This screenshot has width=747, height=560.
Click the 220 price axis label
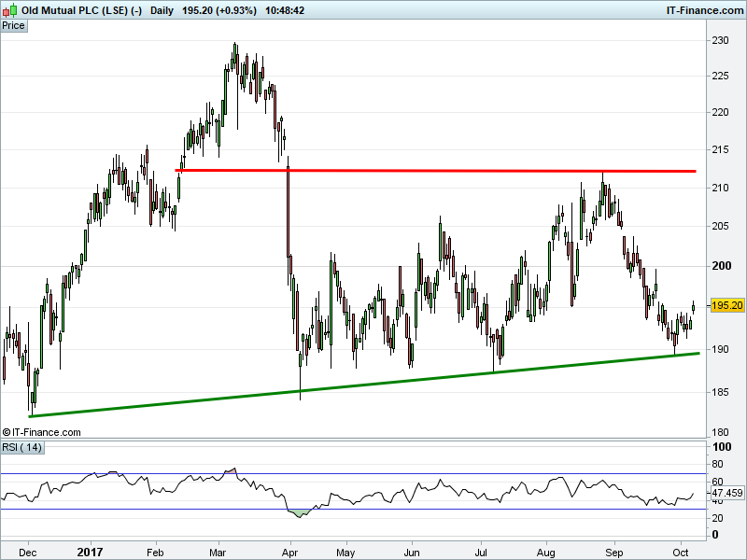pyautogui.click(x=720, y=112)
